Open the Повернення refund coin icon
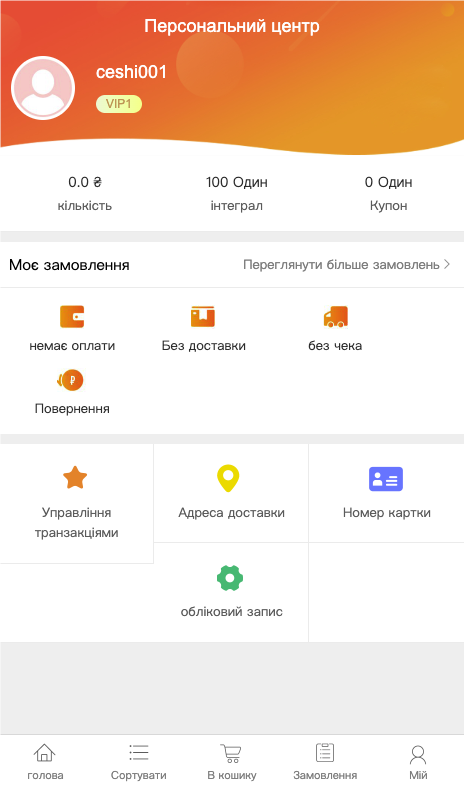Viewport: 464px width, 787px height. click(70, 380)
